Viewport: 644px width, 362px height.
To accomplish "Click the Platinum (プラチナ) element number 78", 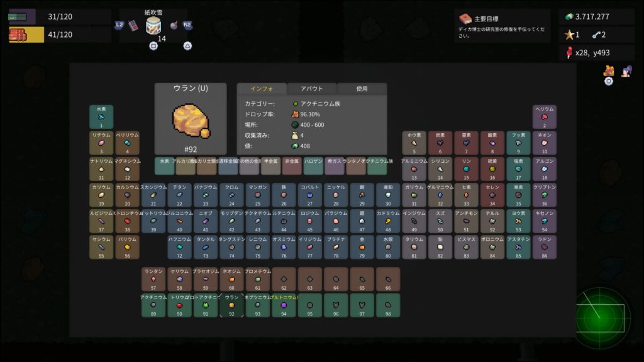I will click(336, 248).
